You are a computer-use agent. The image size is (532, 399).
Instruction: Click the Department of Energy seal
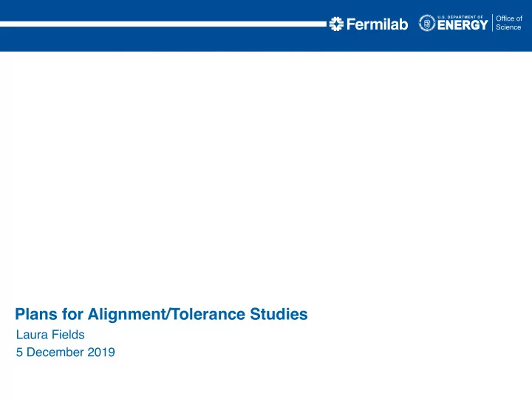pos(427,23)
